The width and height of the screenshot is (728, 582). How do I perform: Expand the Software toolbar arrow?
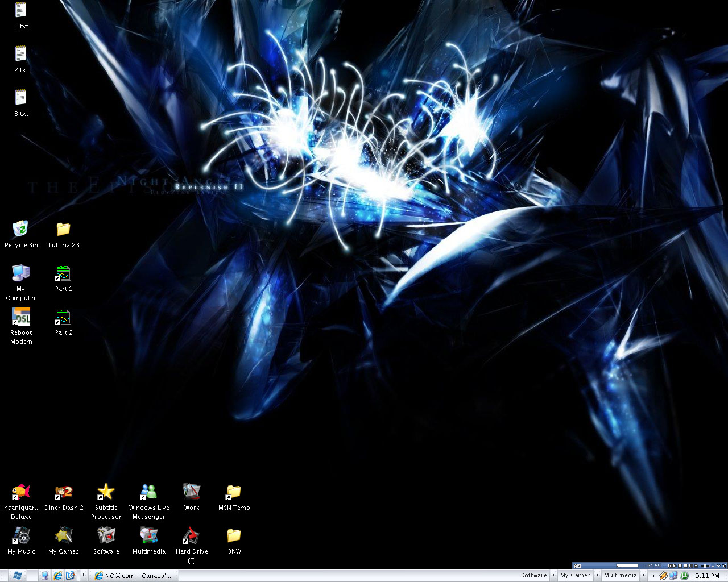click(x=553, y=575)
